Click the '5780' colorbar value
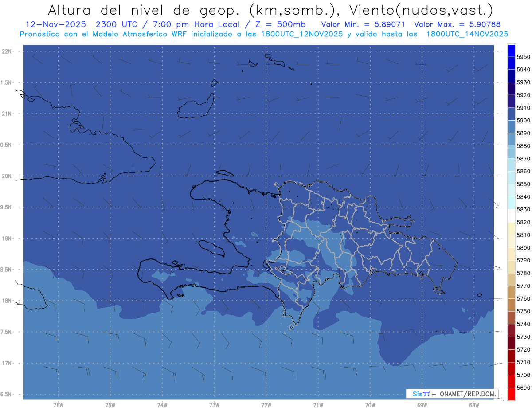 [x=524, y=273]
